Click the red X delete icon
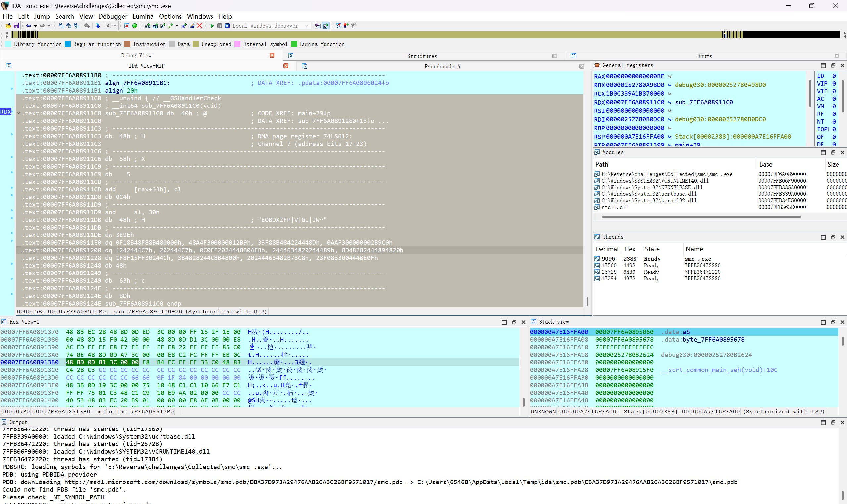This screenshot has height=504, width=847. click(200, 26)
